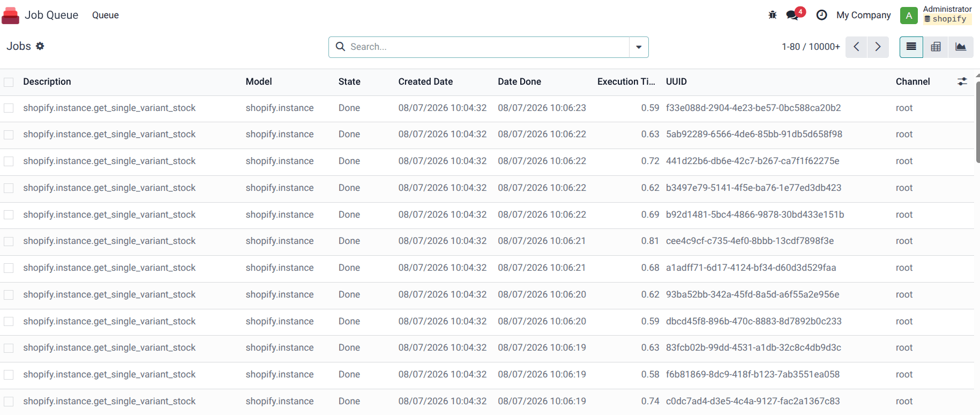This screenshot has width=980, height=415.
Task: Open the conversations messages icon
Action: 793,15
